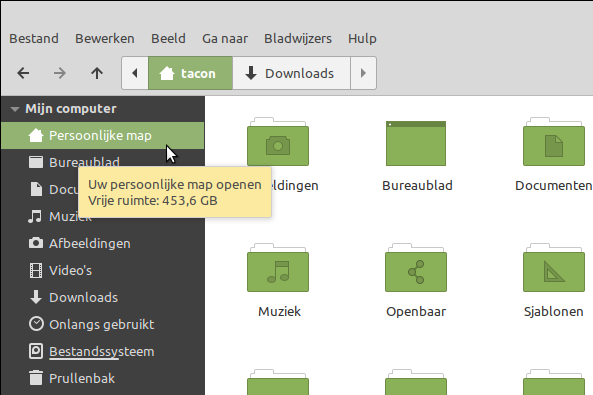
Task: Open the Bladwijzers menu
Action: click(298, 39)
